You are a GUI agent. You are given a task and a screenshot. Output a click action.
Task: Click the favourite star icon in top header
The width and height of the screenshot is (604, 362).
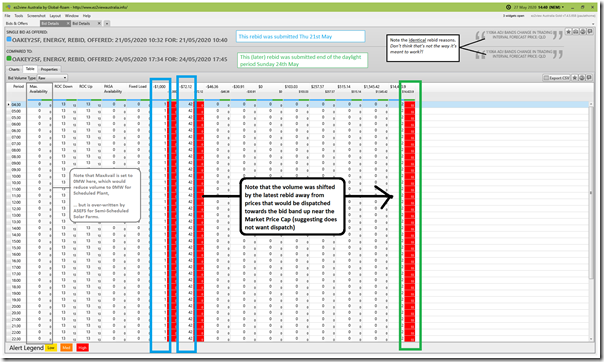coord(569,32)
